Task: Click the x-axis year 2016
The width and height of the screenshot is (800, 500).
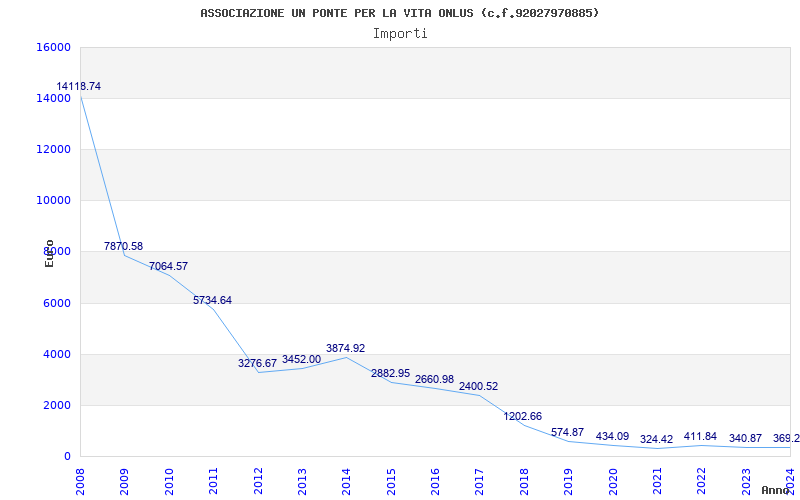Action: point(435,481)
